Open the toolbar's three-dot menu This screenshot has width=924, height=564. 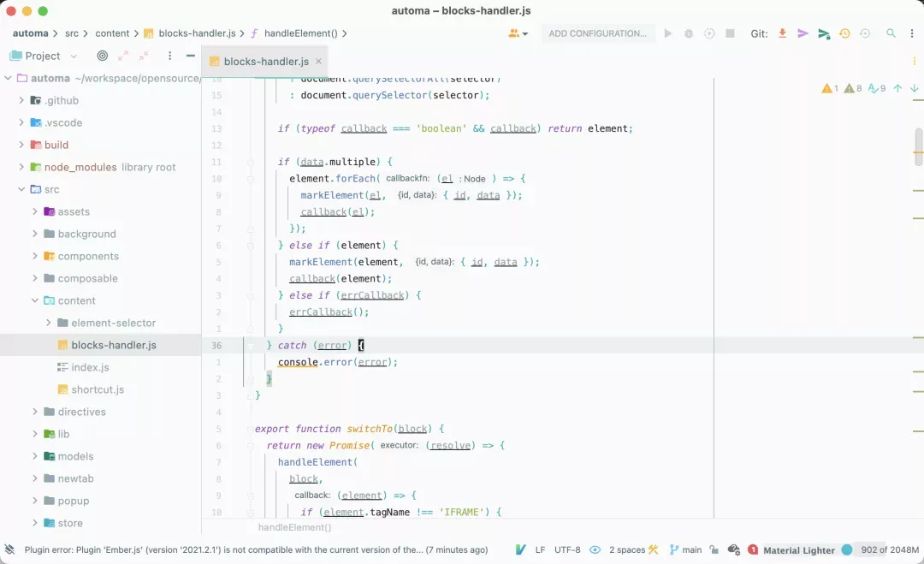tap(912, 33)
